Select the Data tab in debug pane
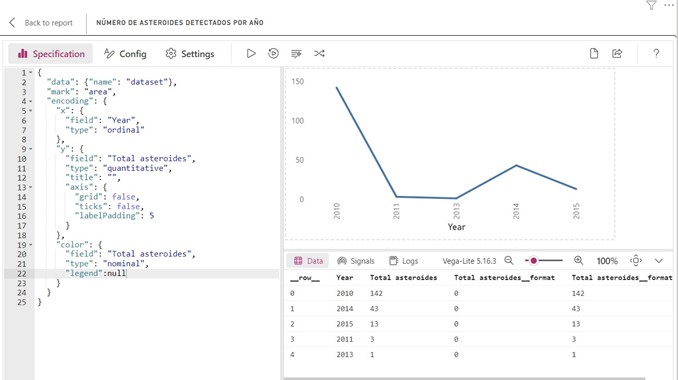The image size is (678, 380). coord(308,261)
